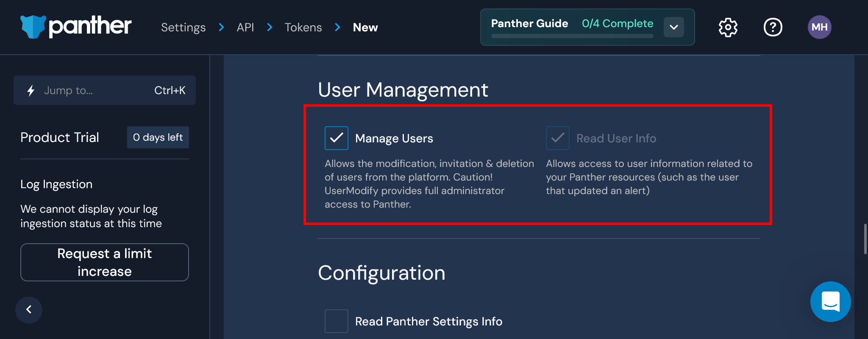
Task: Collapse the sidebar with the back arrow
Action: (x=29, y=310)
